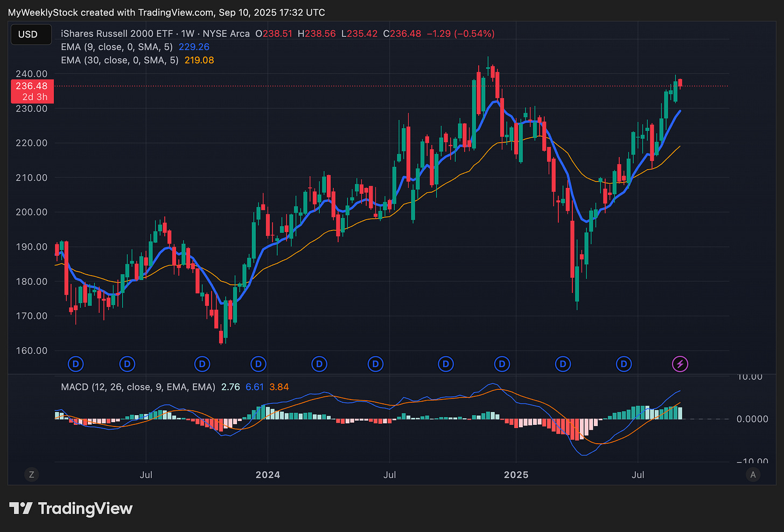784x532 pixels.
Task: Click the close value C236.48
Action: (x=402, y=33)
